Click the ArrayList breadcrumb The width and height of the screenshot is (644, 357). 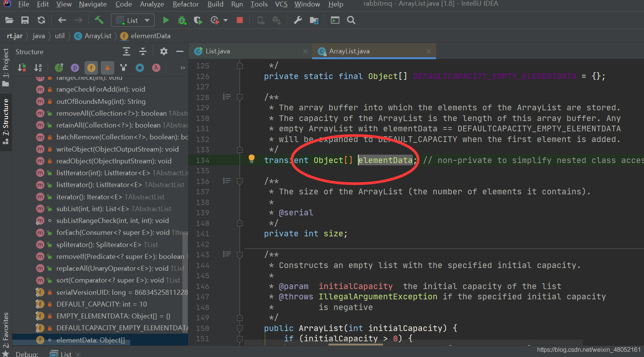pos(93,36)
